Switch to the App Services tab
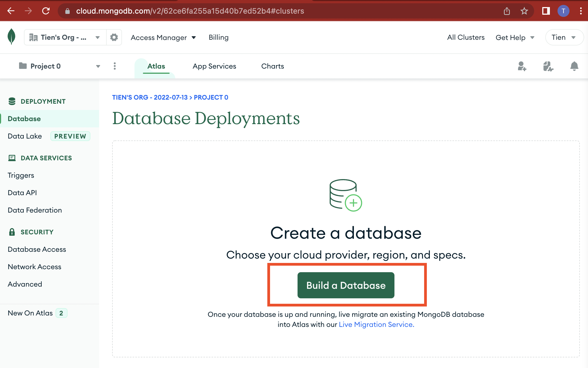588x368 pixels. click(214, 66)
